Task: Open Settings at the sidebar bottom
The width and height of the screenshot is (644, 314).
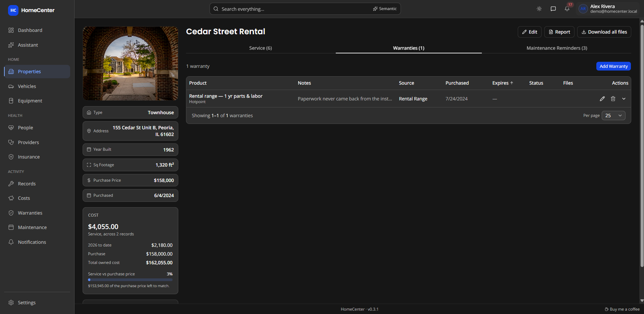Action: click(37, 303)
